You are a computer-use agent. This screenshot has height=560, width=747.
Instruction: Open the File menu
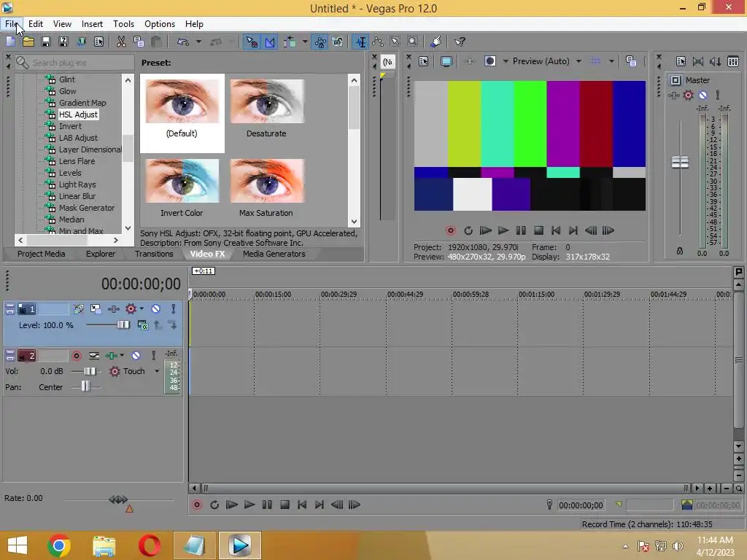pos(11,24)
